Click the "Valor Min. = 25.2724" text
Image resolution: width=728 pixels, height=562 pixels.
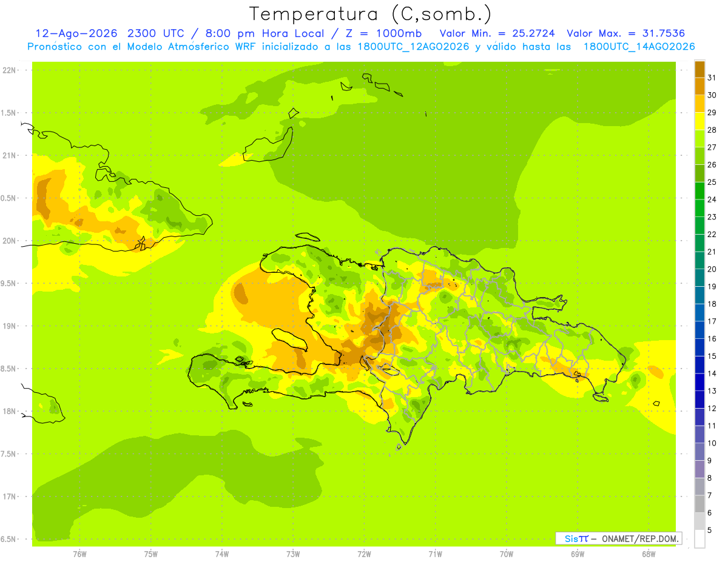coord(497,33)
